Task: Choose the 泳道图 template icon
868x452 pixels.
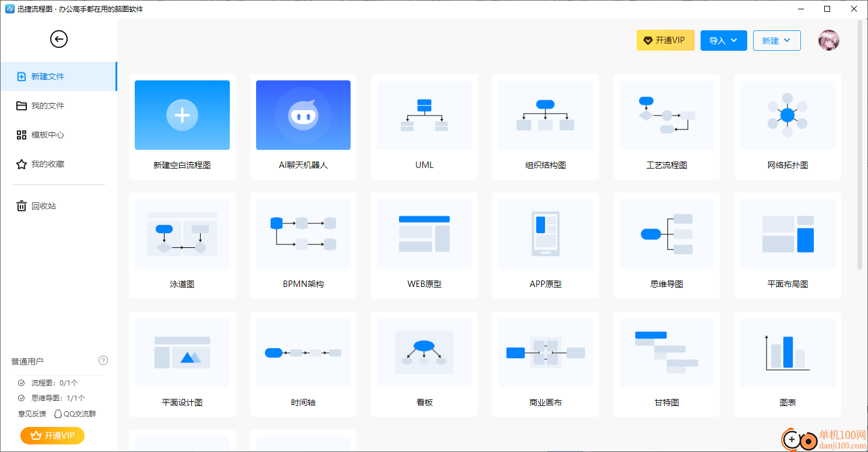Action: coord(182,234)
